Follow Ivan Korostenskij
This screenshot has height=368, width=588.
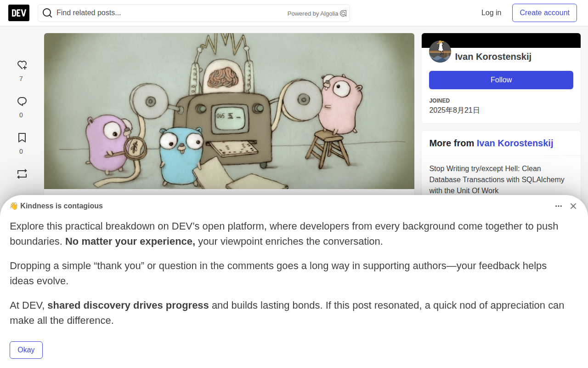tap(501, 80)
